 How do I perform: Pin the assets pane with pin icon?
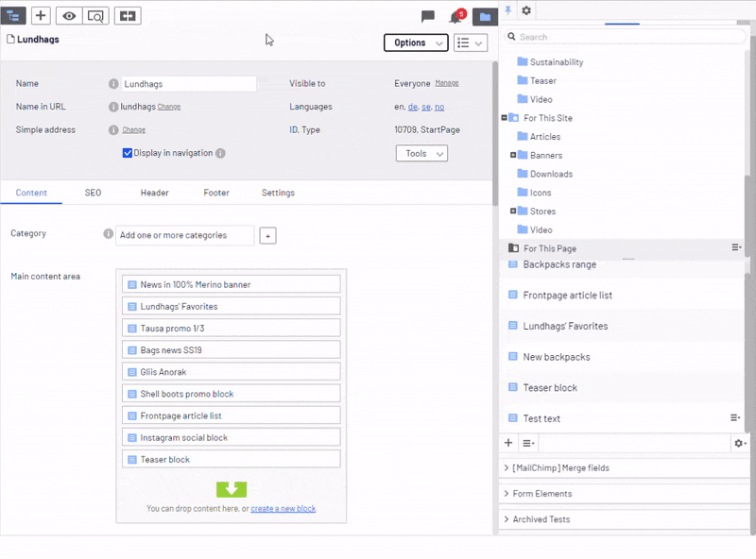point(508,10)
